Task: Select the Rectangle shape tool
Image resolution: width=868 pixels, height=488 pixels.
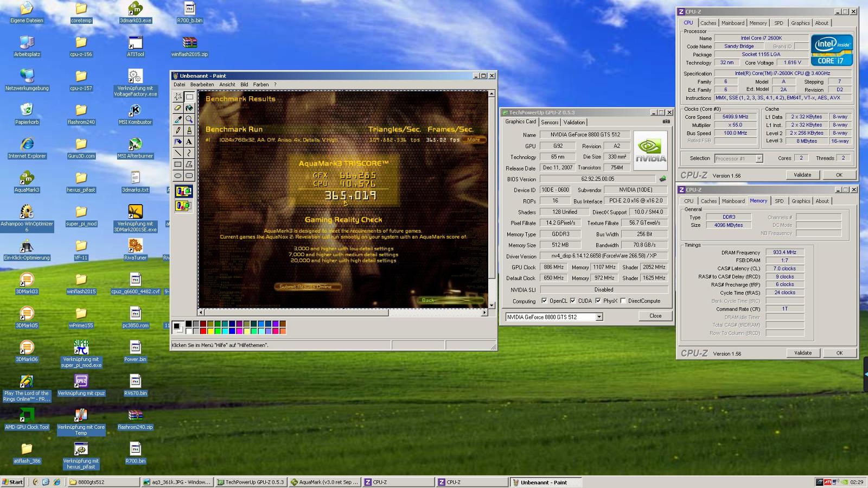Action: (178, 164)
